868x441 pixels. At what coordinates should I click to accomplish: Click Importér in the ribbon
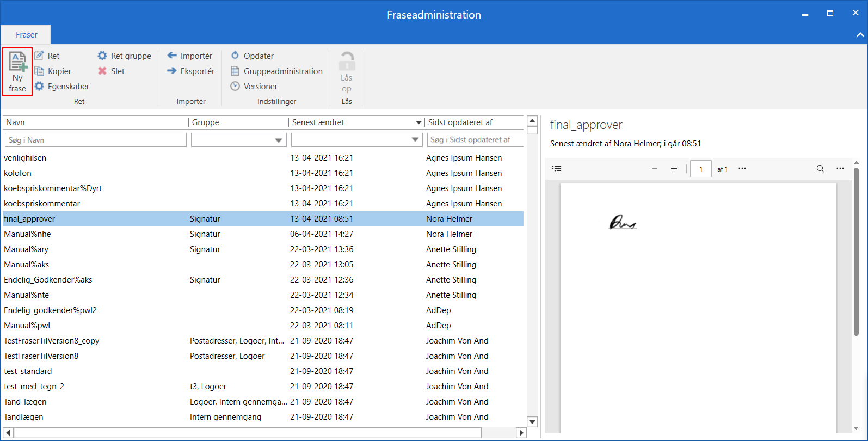pyautogui.click(x=190, y=56)
